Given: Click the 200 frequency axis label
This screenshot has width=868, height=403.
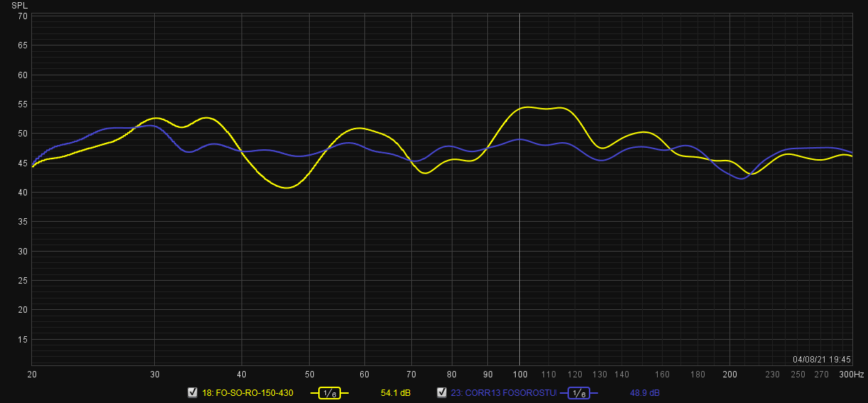Looking at the screenshot, I should (x=729, y=374).
